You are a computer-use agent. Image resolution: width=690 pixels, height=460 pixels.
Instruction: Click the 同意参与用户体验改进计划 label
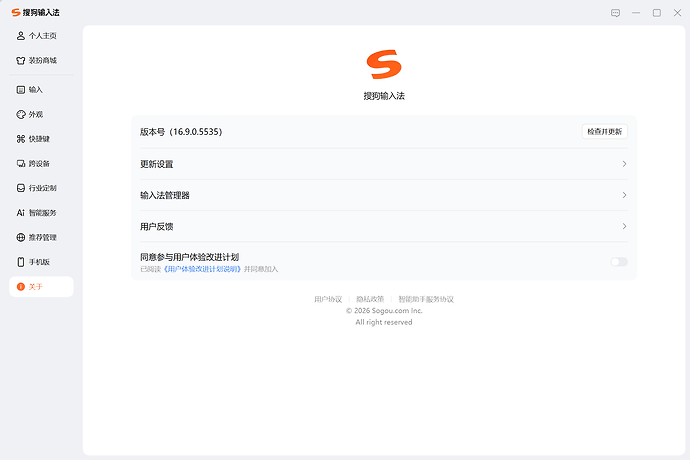tap(189, 257)
